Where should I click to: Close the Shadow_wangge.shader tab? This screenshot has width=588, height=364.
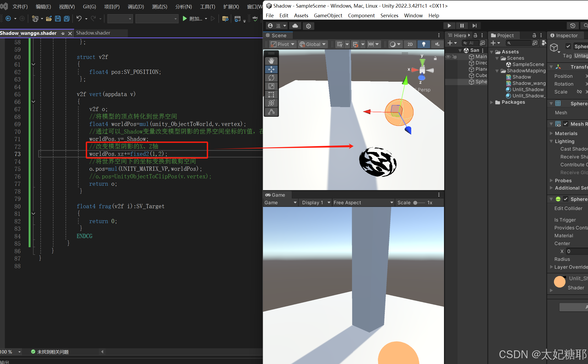pos(70,33)
